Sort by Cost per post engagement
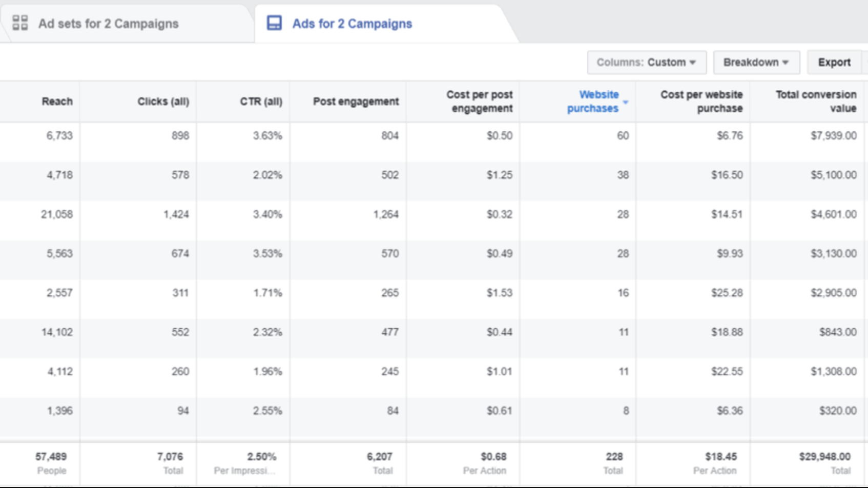The height and width of the screenshot is (488, 868). [x=479, y=101]
